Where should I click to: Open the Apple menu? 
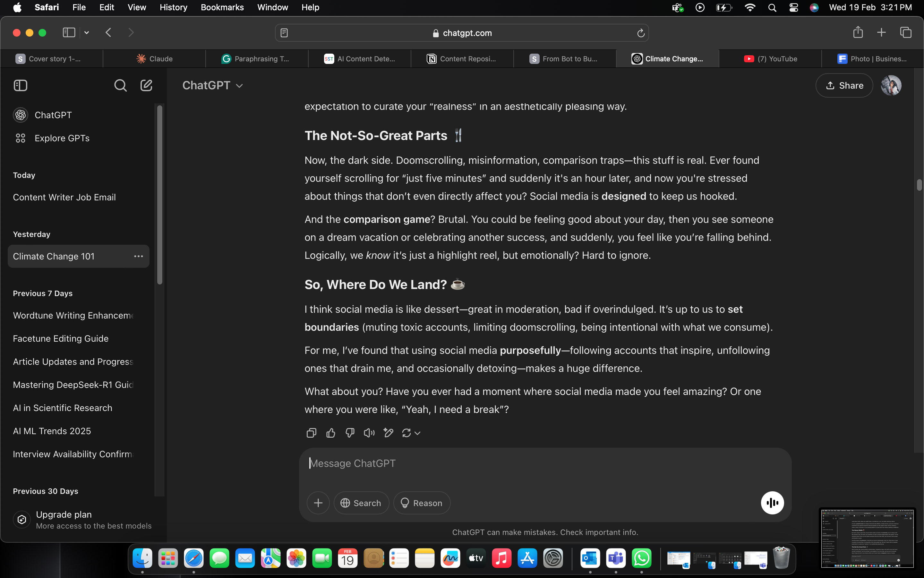(x=17, y=8)
